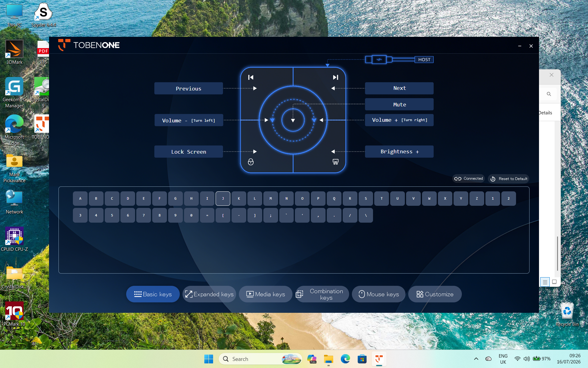Click the Mute assignment button
588x368 pixels.
click(x=399, y=105)
